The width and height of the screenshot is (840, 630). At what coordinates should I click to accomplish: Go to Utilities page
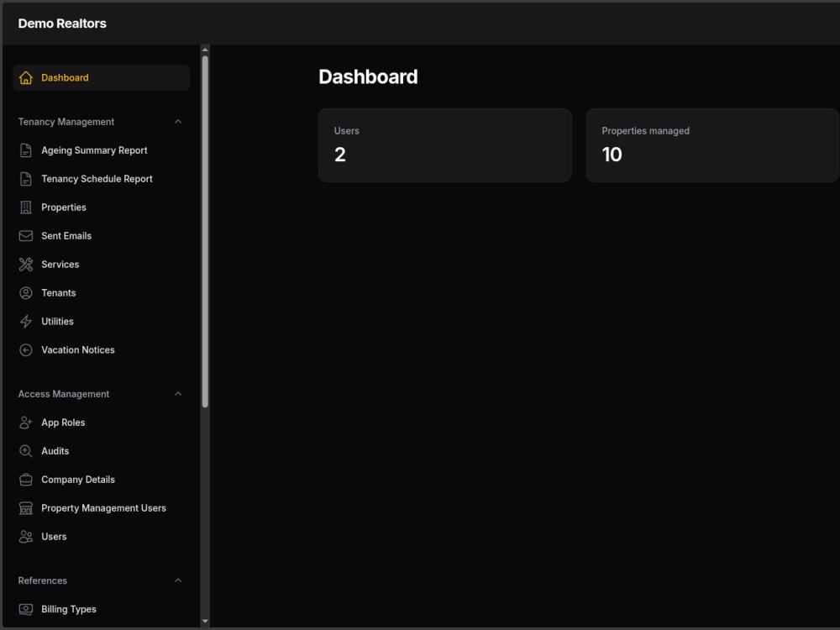102,322
